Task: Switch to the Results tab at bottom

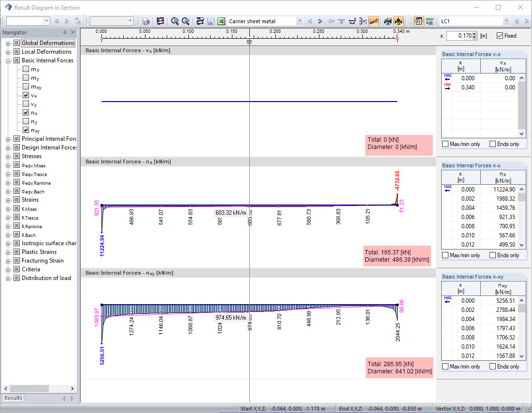Action: click(13, 398)
